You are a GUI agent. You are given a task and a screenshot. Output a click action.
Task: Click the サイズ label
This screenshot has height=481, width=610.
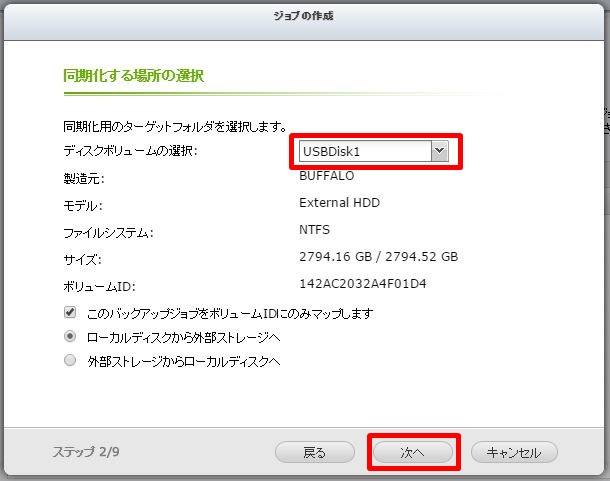tap(82, 259)
